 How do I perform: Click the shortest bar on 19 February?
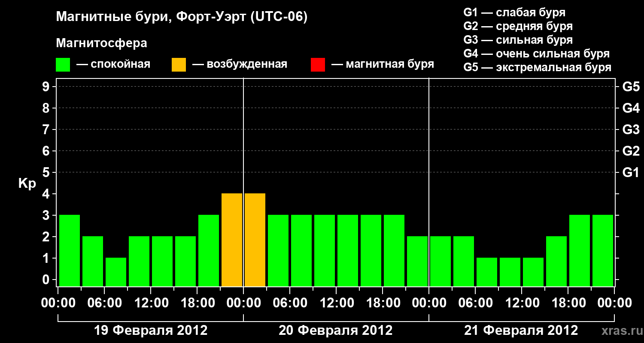[116, 272]
